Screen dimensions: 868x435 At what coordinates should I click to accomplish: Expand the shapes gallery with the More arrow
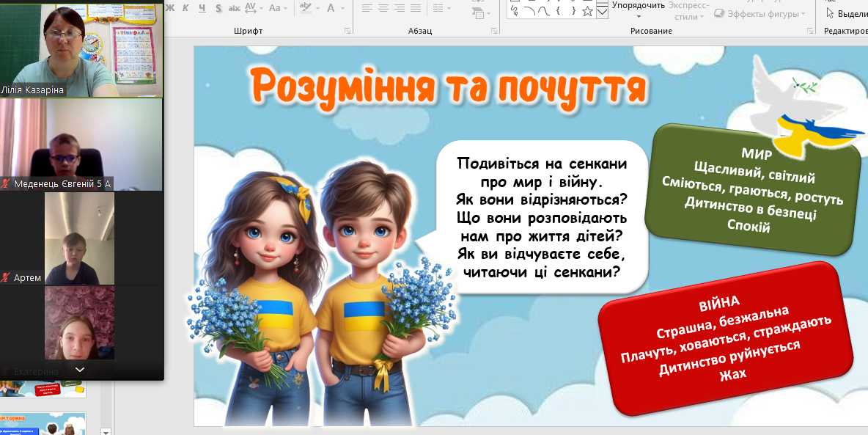click(602, 12)
